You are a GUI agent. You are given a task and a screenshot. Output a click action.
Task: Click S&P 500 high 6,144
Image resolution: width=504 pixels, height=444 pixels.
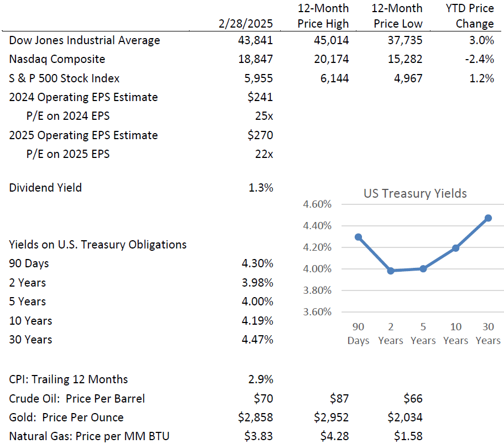tap(334, 78)
